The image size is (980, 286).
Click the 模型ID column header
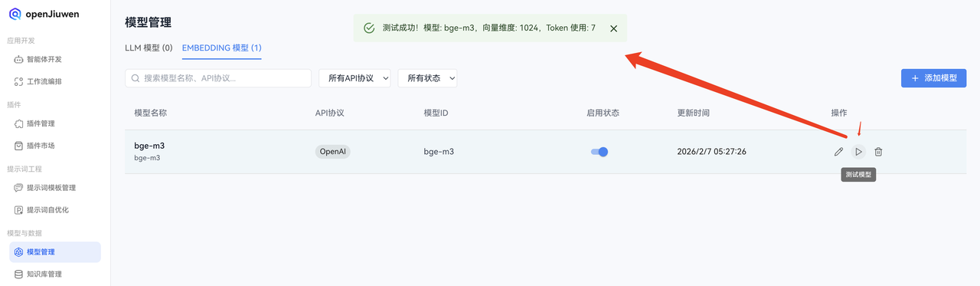click(436, 113)
